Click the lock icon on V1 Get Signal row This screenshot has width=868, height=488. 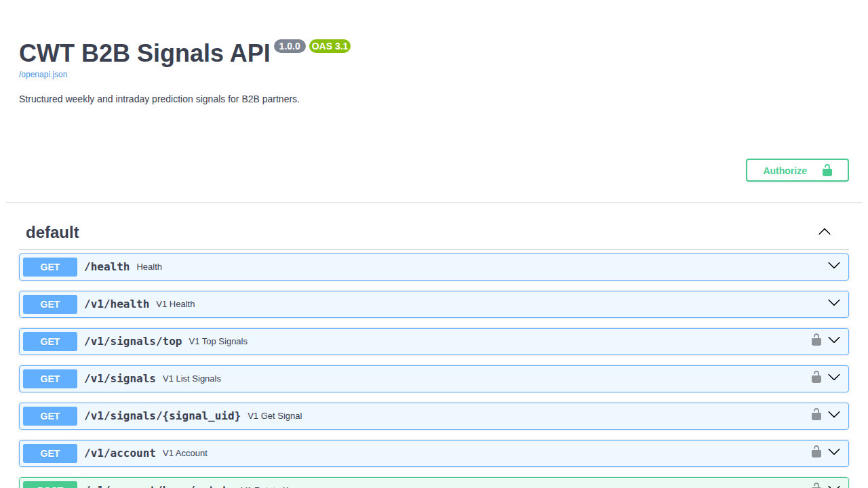(x=816, y=414)
